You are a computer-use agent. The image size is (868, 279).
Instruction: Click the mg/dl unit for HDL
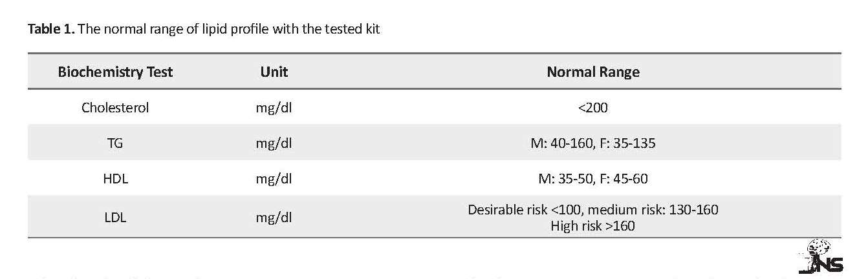click(274, 179)
